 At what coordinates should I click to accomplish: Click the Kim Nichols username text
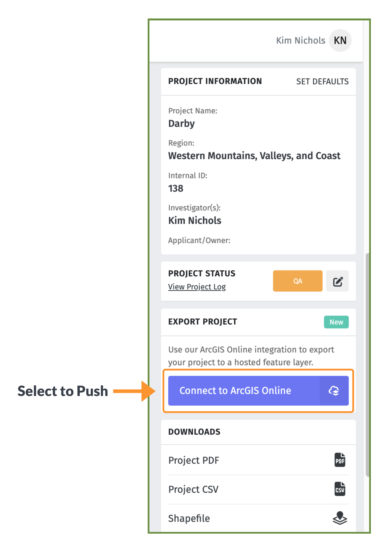pyautogui.click(x=301, y=40)
